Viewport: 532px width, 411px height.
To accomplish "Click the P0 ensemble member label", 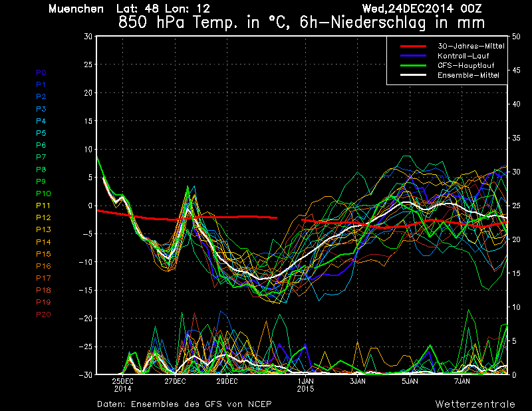I will coord(41,72).
